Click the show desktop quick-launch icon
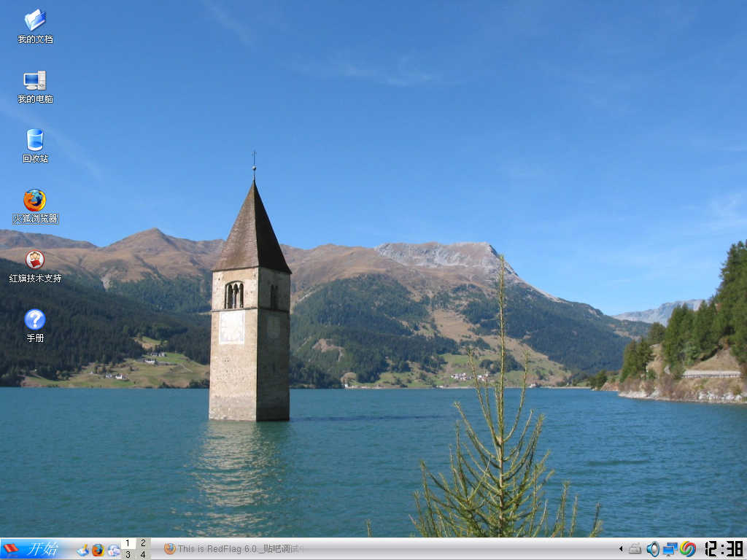The width and height of the screenshot is (747, 560). click(x=83, y=550)
